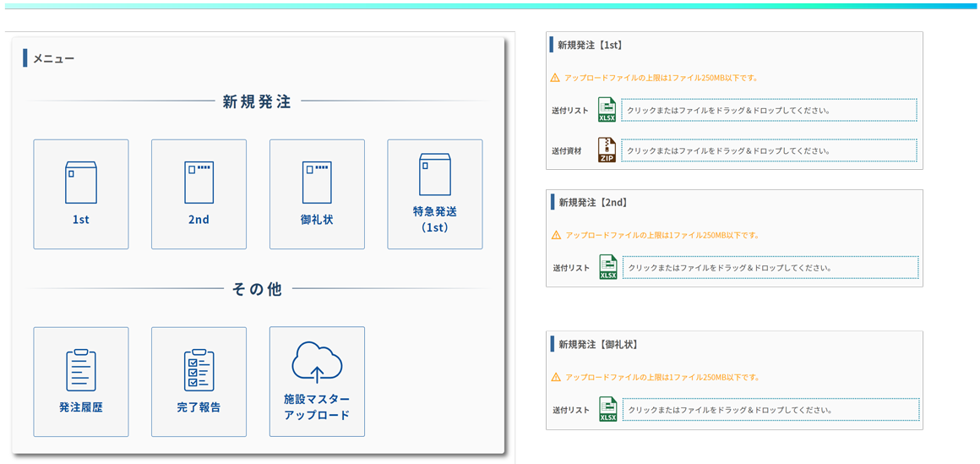980x464 pixels.
Task: Open the 完了報告 checklist tile
Action: [x=199, y=381]
